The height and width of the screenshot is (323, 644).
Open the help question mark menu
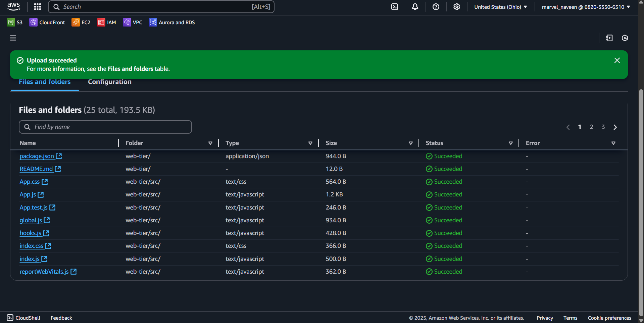coord(436,7)
